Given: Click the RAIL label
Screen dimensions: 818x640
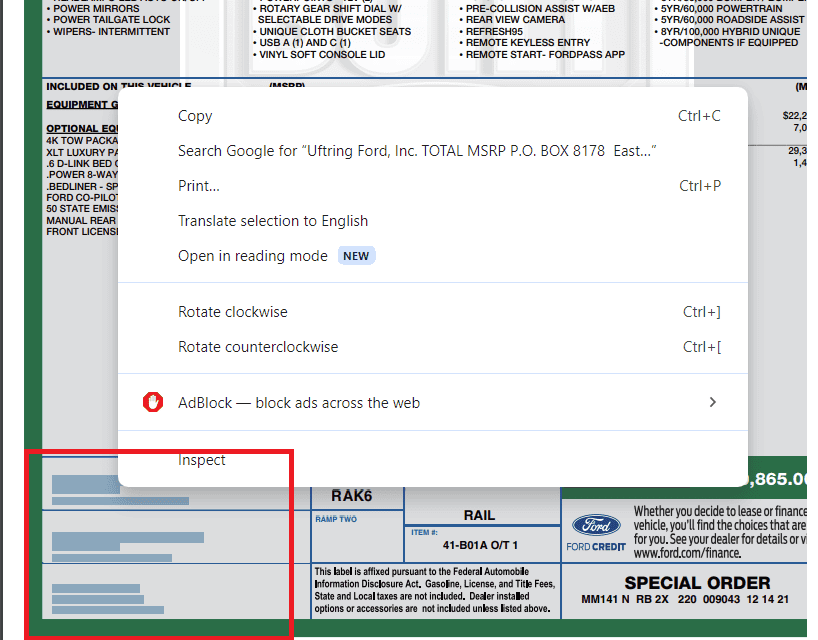Looking at the screenshot, I should click(479, 515).
